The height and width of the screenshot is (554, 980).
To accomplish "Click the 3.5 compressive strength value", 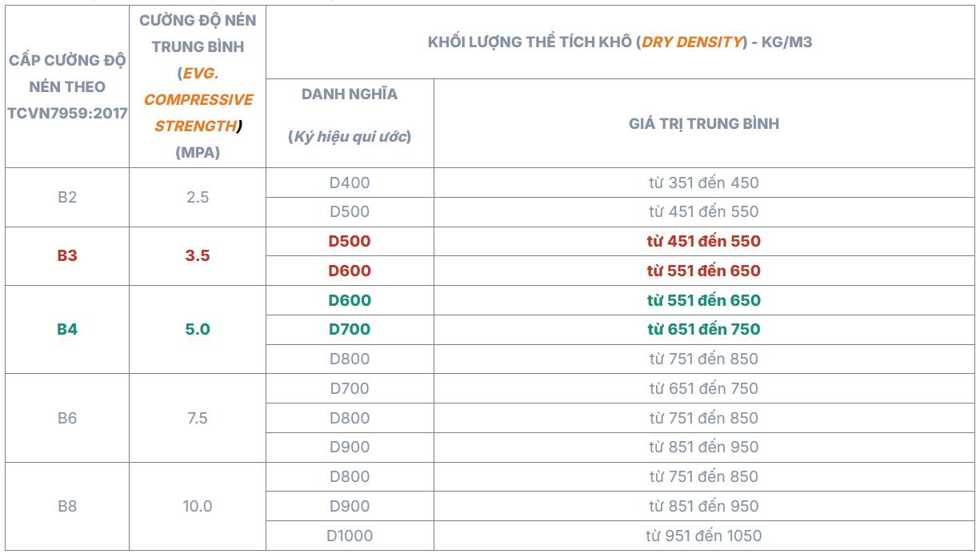I will pos(198,256).
